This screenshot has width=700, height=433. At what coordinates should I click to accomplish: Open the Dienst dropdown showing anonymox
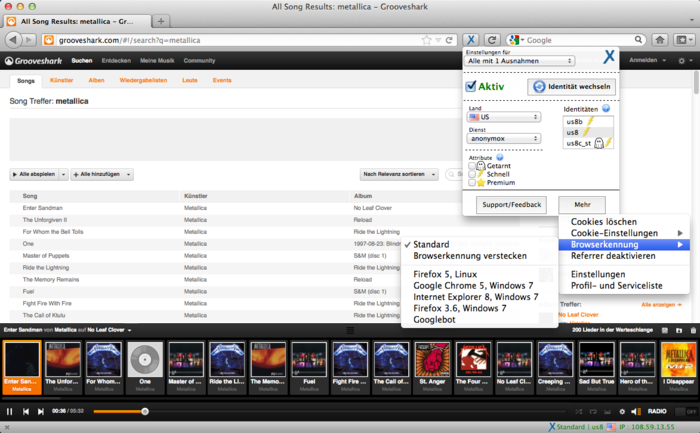(504, 138)
